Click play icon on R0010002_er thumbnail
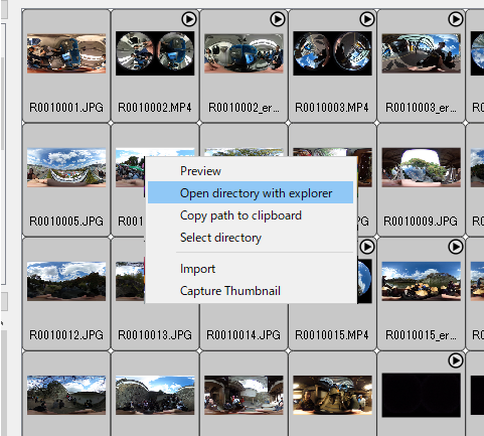 pyautogui.click(x=278, y=19)
